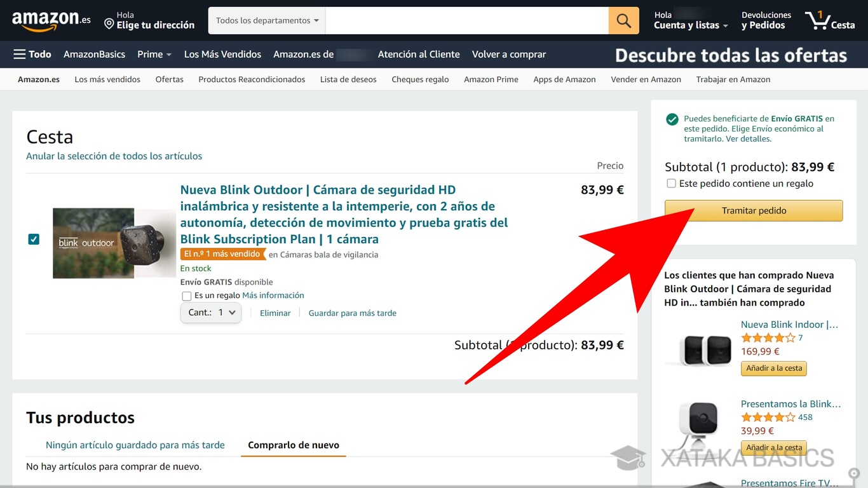Click the 169,99 € price
The image size is (868, 488).
click(760, 351)
